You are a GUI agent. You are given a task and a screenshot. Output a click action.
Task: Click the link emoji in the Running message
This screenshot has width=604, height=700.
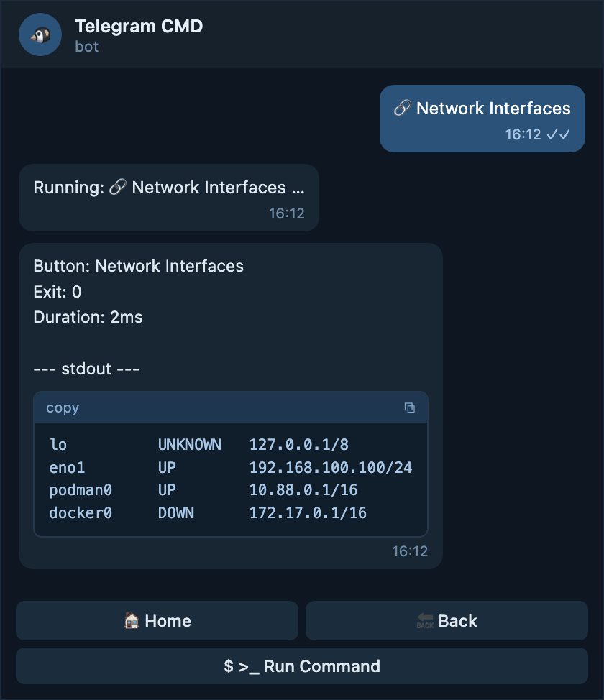click(x=118, y=187)
